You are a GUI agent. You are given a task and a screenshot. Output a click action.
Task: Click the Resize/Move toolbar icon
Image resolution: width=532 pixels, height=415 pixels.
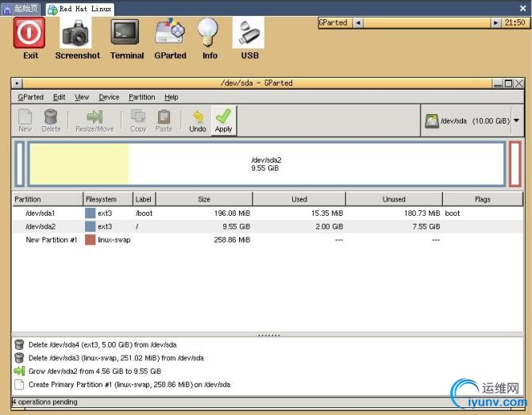tap(94, 121)
